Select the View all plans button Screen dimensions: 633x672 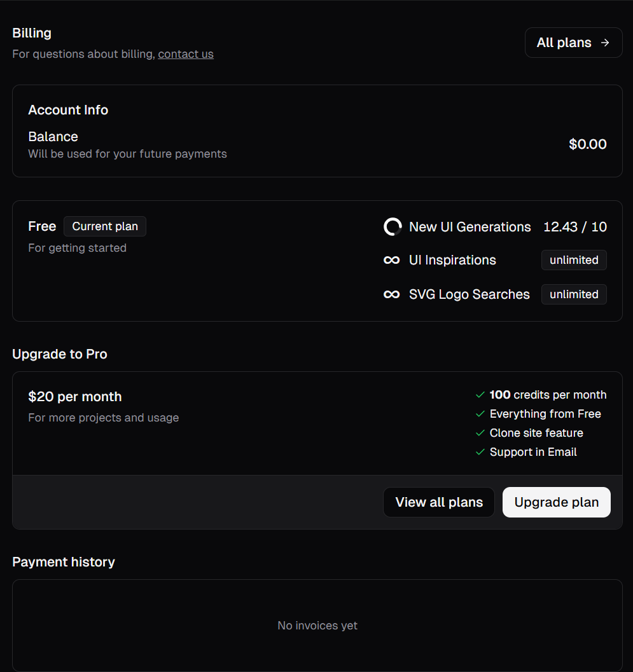pos(439,502)
